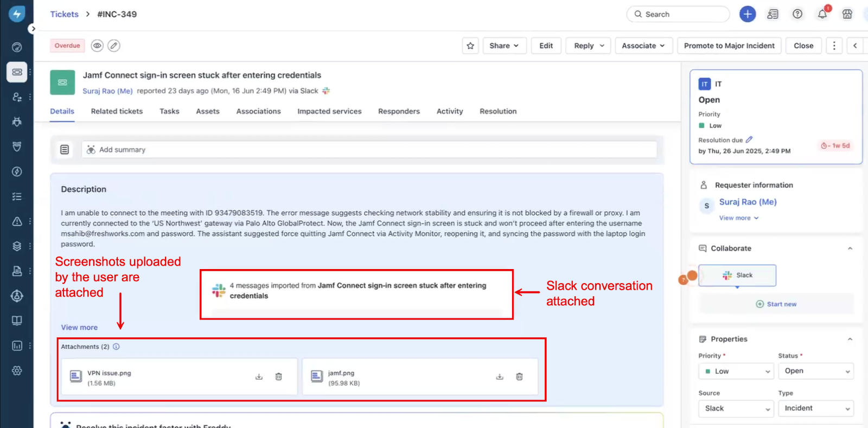Open the Priority Low dropdown

(736, 371)
